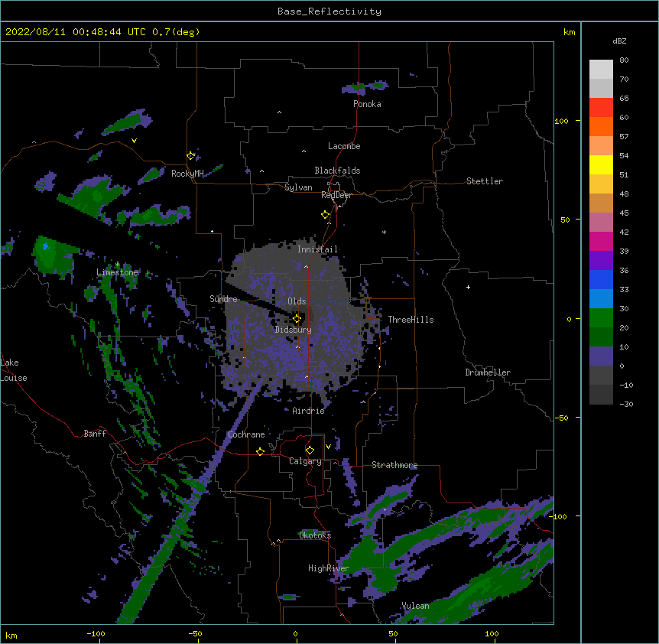Viewport: 659px width, 644px height.
Task: Select the white asterisk marker east of Innisfail
Action: [384, 232]
